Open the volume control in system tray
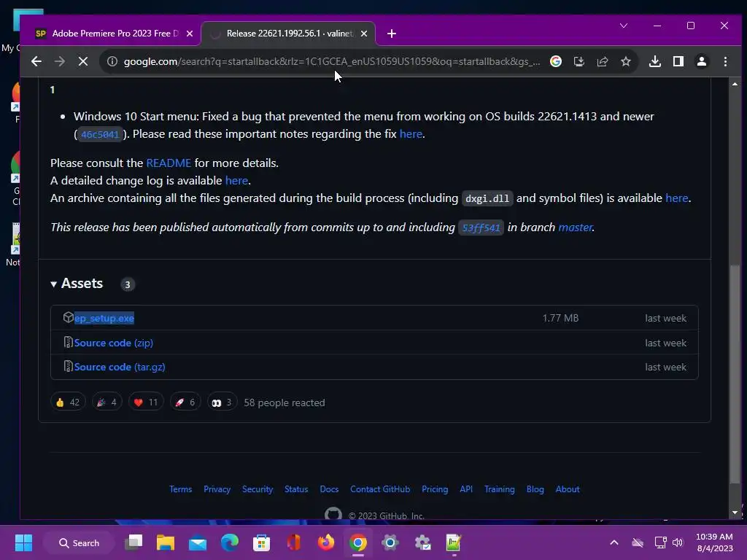Image resolution: width=747 pixels, height=560 pixels. (678, 542)
